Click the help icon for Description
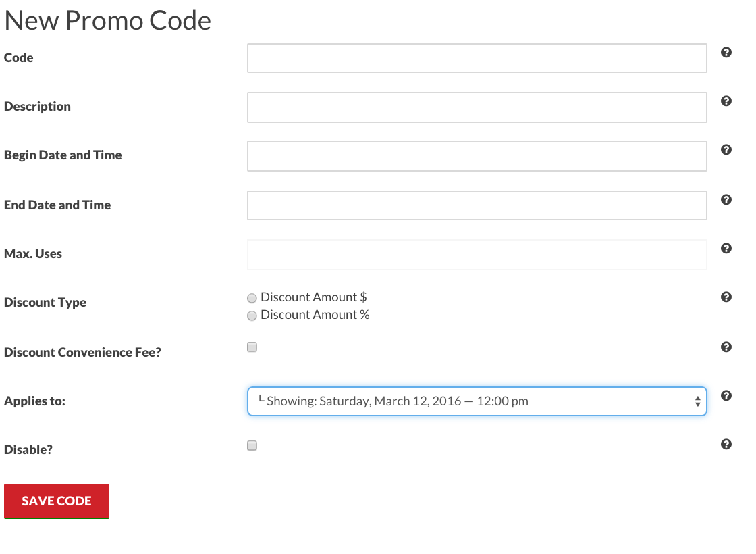The width and height of the screenshot is (756, 554). tap(726, 101)
